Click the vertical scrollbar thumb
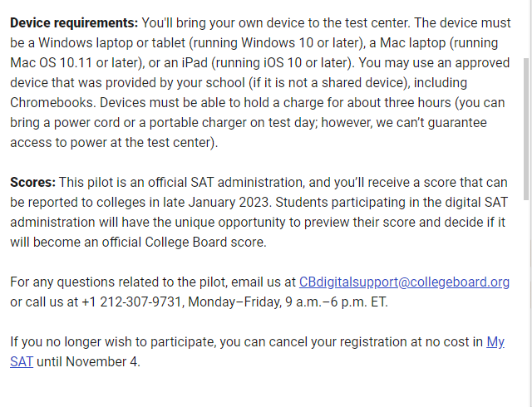The image size is (532, 407). [x=526, y=129]
